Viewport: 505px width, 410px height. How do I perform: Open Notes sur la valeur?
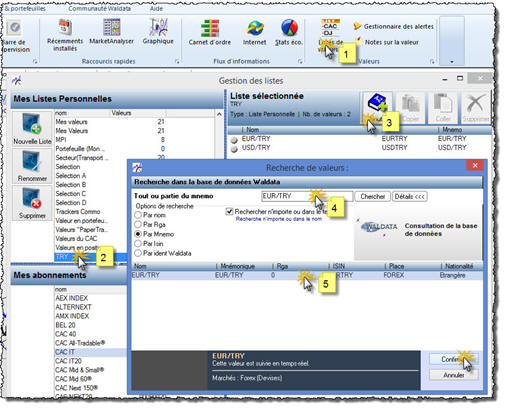pyautogui.click(x=387, y=42)
